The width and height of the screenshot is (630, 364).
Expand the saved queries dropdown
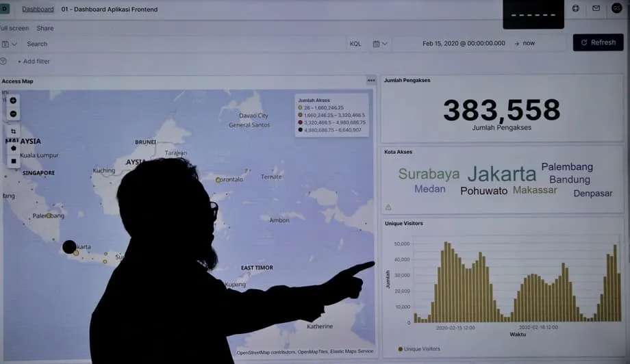pos(9,44)
